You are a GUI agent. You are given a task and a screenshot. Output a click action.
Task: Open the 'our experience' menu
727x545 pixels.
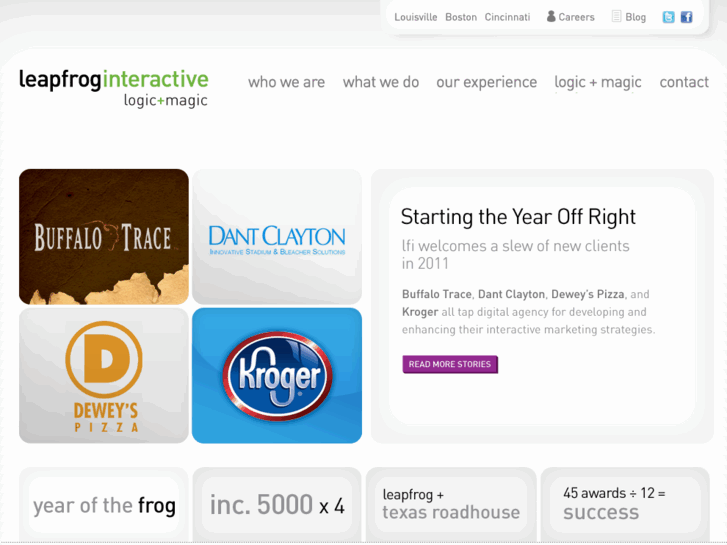click(486, 82)
